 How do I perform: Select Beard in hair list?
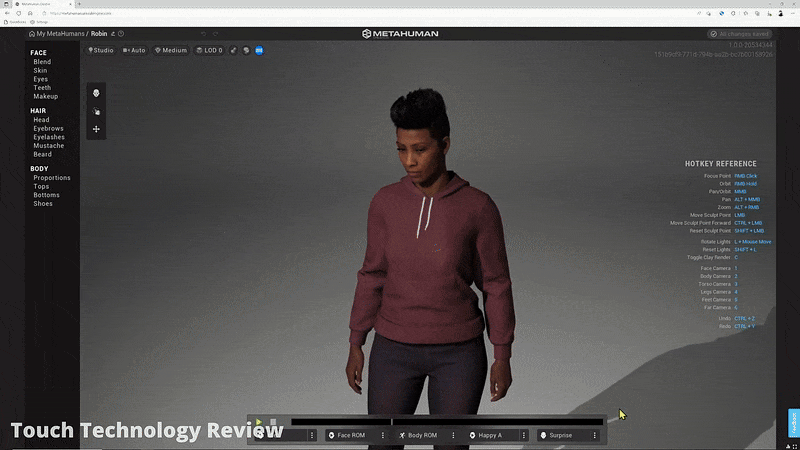42,155
